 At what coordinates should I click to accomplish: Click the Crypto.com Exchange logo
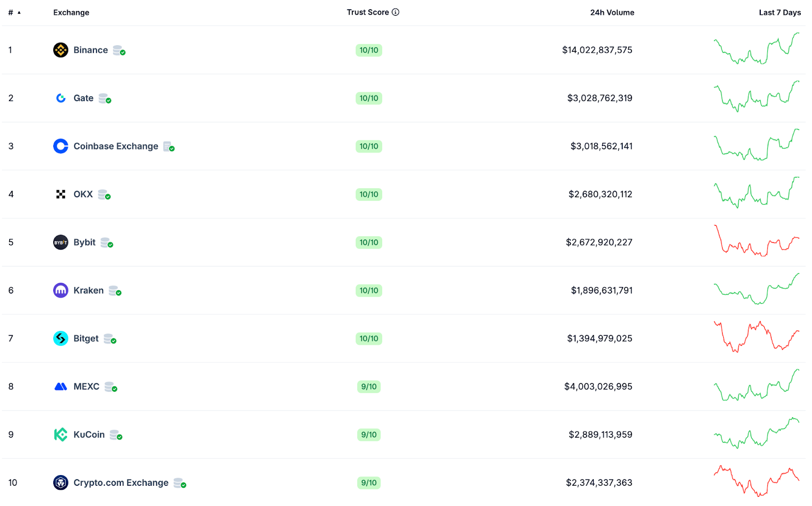[60, 483]
